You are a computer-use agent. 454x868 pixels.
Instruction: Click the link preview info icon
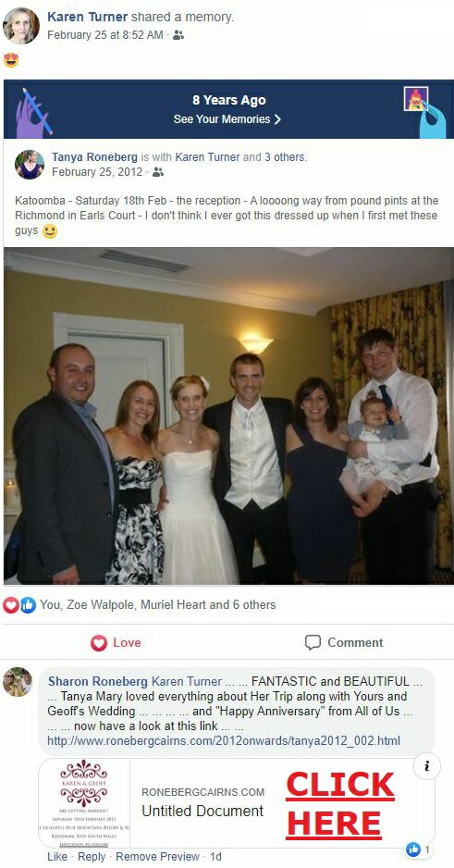427,767
